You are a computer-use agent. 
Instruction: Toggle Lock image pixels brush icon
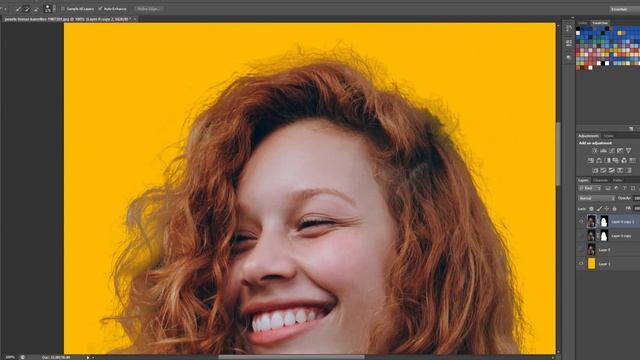point(599,208)
